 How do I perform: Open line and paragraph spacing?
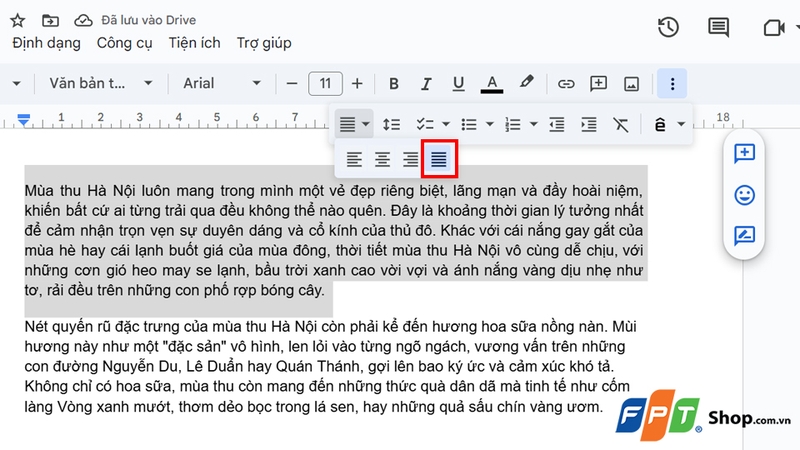coord(391,124)
